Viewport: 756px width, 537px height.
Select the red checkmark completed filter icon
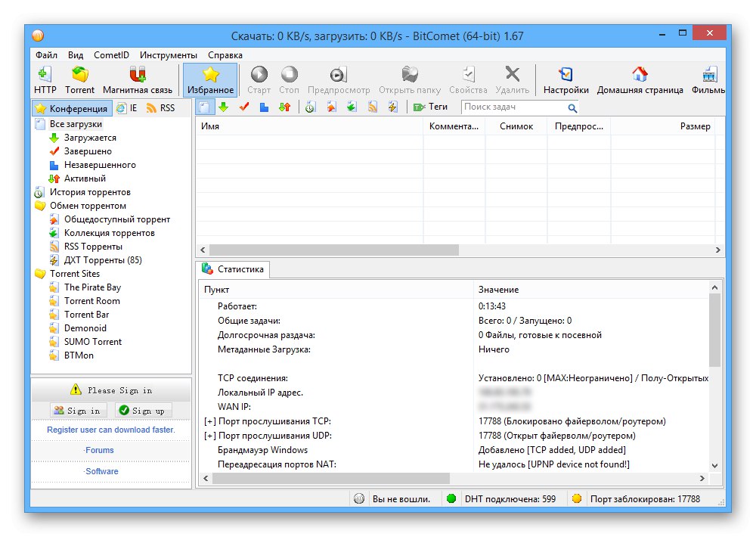point(244,107)
